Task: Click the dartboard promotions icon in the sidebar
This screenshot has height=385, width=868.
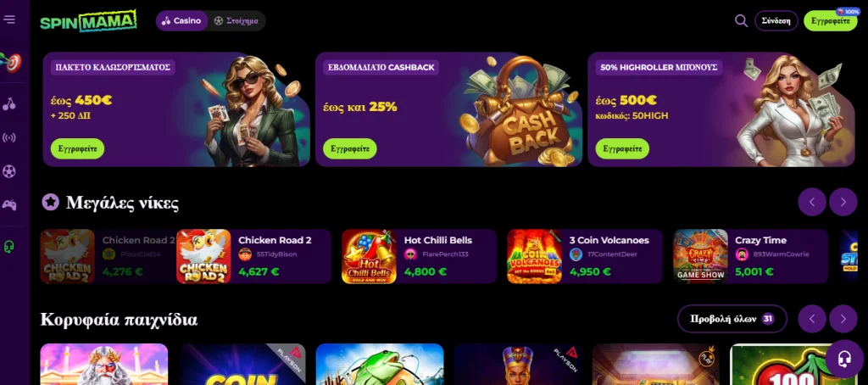Action: coord(10,62)
